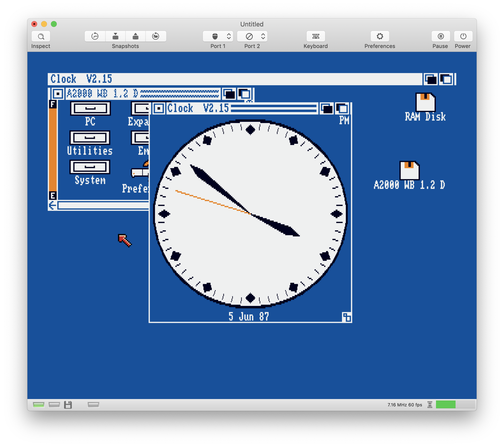Click the floppy disk icon in status bar
504x447 pixels.
click(68, 405)
